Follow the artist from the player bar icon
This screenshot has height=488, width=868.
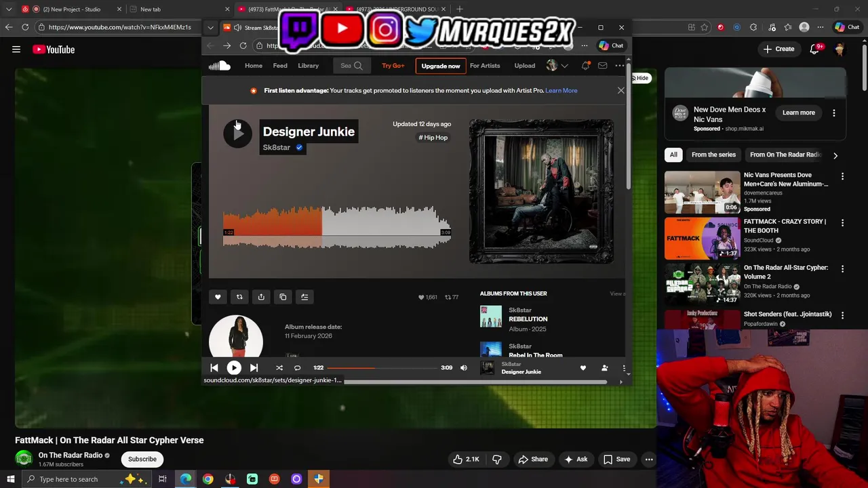(x=604, y=368)
